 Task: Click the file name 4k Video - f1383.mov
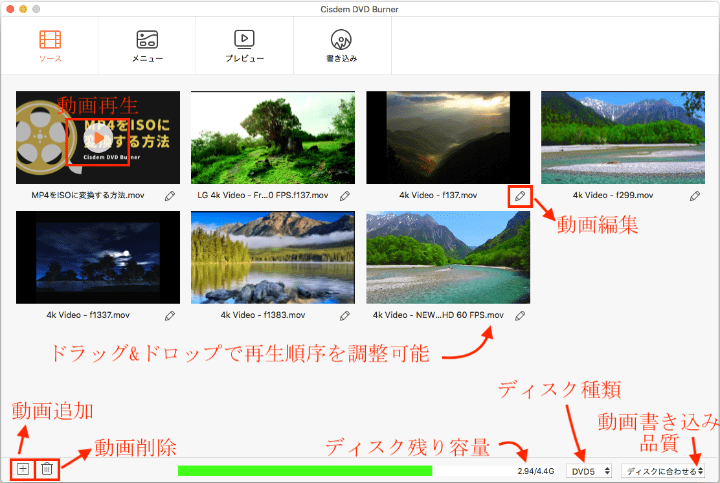click(x=263, y=315)
